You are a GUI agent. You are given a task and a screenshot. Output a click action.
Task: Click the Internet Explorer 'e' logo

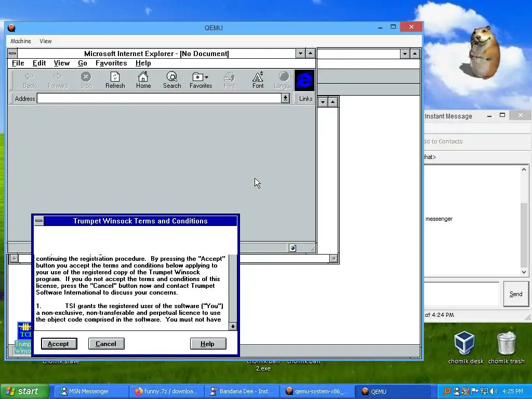pos(304,81)
